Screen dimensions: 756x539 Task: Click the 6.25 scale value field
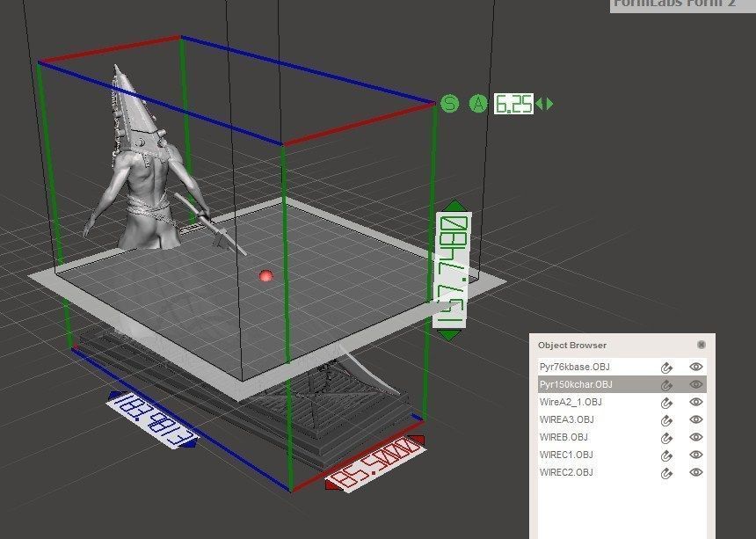click(x=513, y=104)
